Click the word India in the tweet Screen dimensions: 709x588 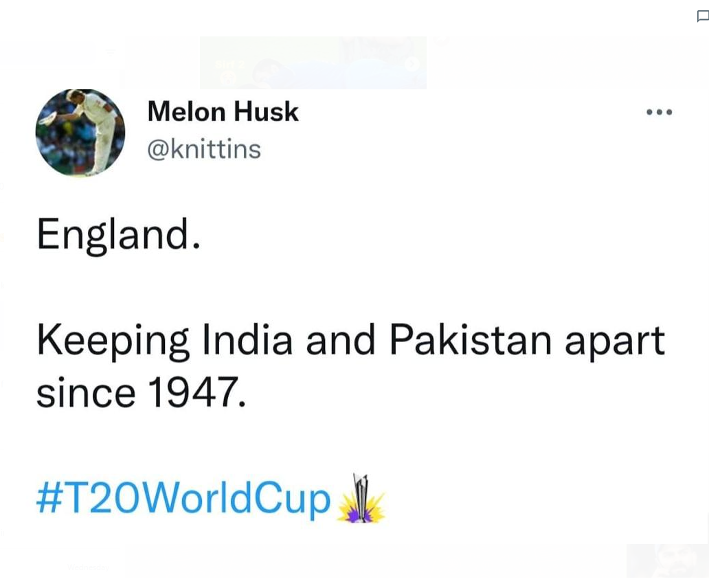click(x=248, y=339)
